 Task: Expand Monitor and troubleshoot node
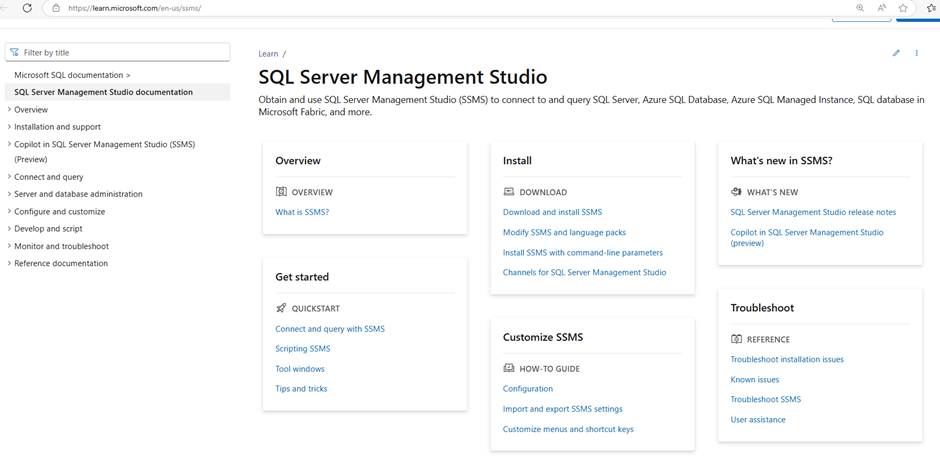[x=9, y=246]
